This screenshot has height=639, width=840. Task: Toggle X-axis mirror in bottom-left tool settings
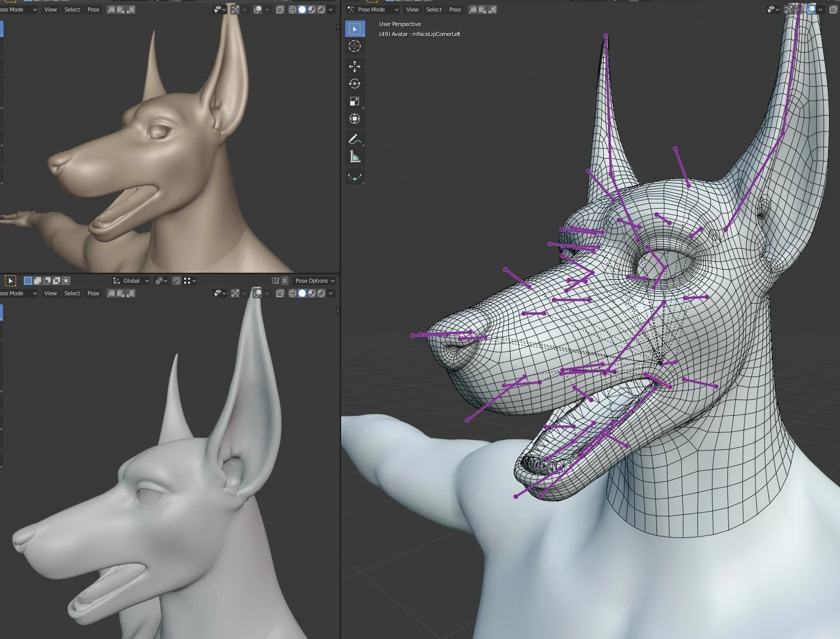285,281
